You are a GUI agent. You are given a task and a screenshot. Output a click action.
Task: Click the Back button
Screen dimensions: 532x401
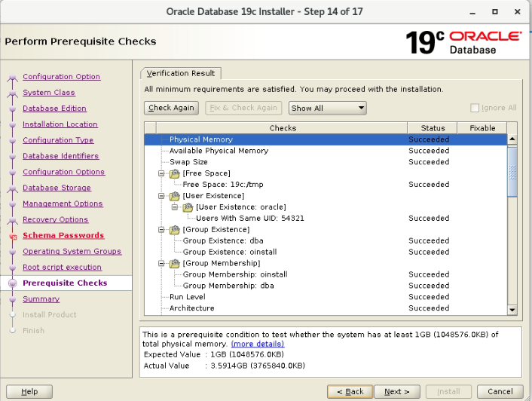click(x=350, y=391)
